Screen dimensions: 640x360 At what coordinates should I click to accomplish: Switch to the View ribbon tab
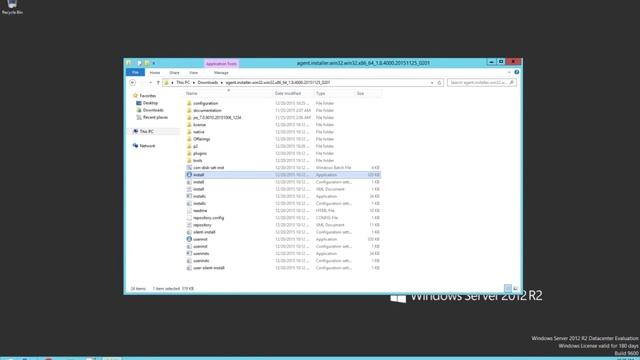pos(193,73)
